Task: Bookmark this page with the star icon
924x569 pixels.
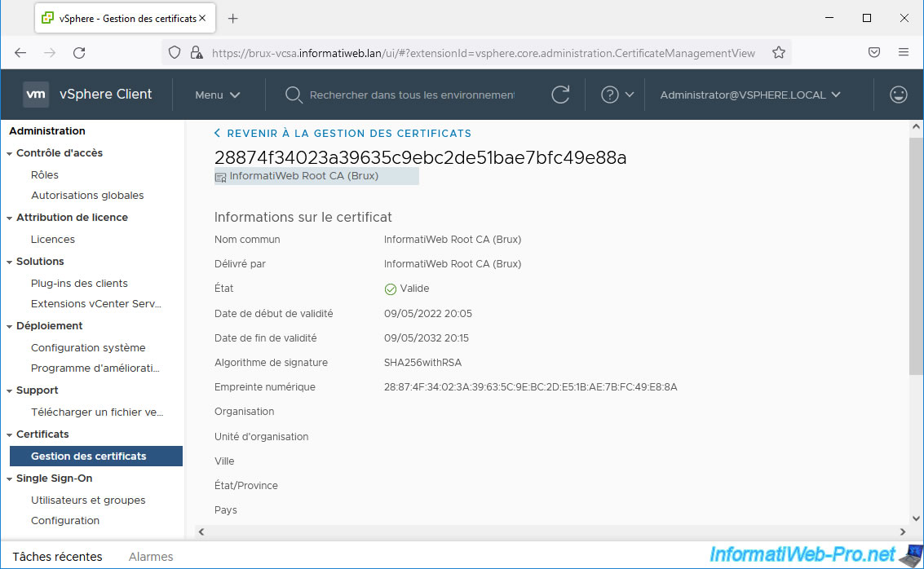Action: coord(779,52)
